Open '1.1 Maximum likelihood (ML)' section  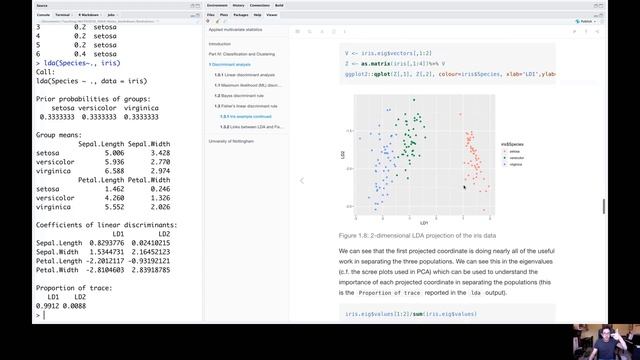pos(247,85)
